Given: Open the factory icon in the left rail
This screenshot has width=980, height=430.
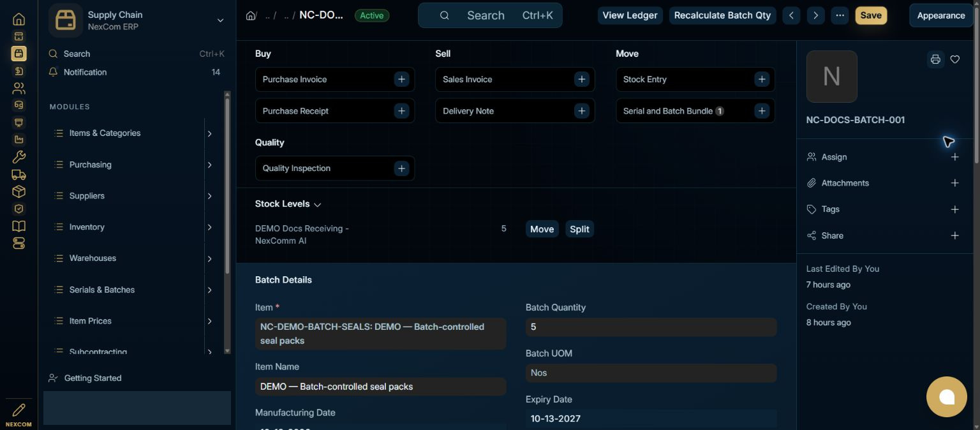Looking at the screenshot, I should (x=19, y=140).
